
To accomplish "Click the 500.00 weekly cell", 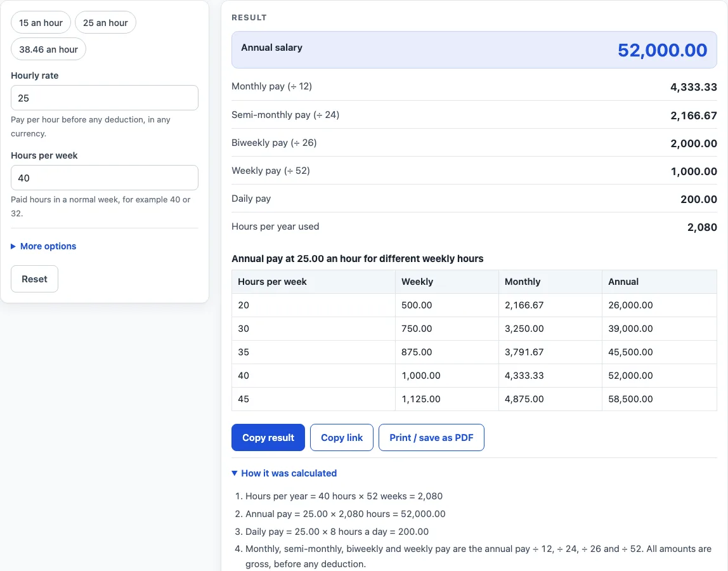I will 446,305.
